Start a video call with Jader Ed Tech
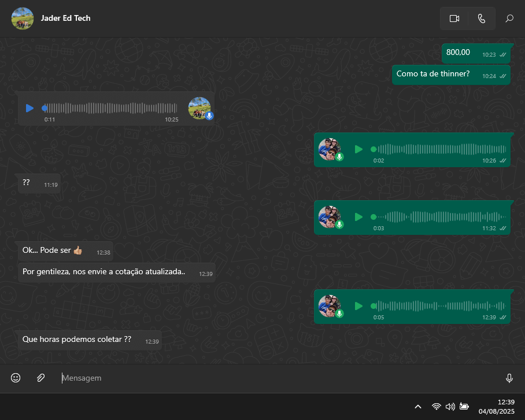This screenshot has width=525, height=420. pos(454,19)
